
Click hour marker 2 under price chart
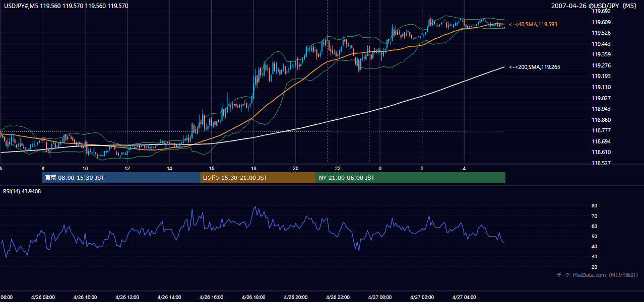422,168
